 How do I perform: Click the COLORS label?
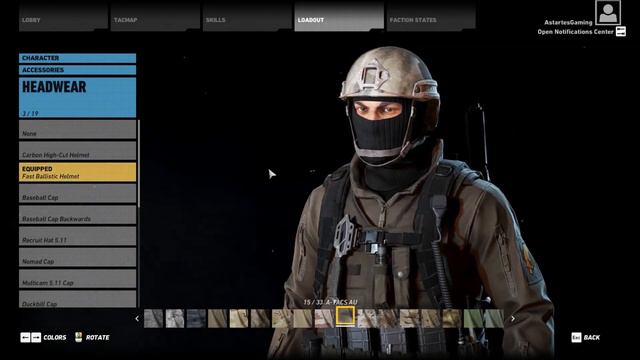pos(55,338)
